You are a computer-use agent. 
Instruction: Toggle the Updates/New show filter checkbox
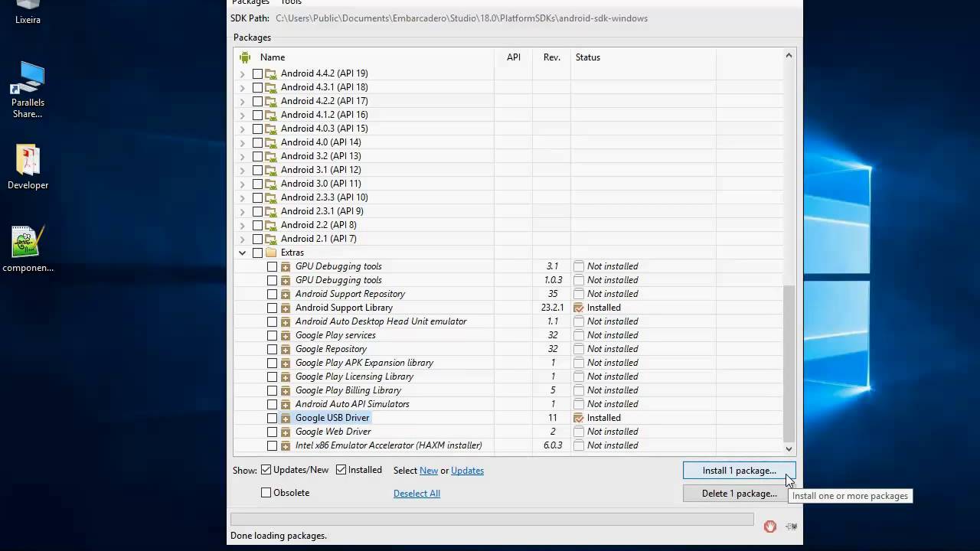coord(266,470)
